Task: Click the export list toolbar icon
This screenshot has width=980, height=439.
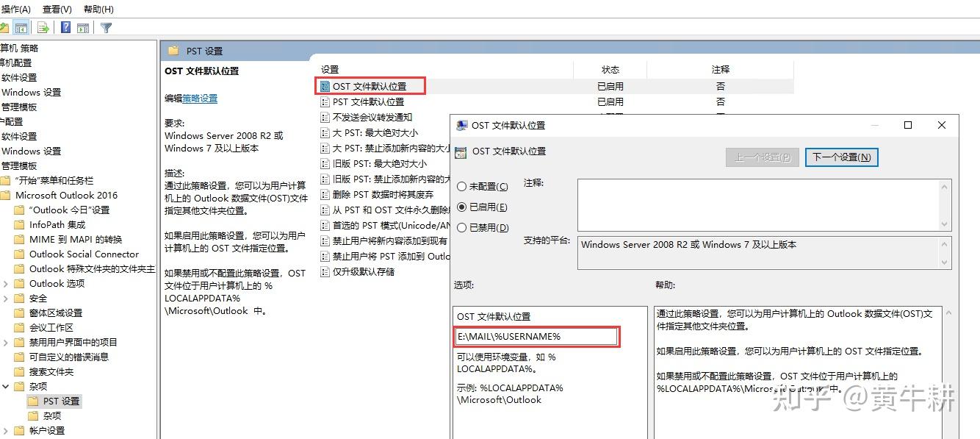Action: click(43, 28)
